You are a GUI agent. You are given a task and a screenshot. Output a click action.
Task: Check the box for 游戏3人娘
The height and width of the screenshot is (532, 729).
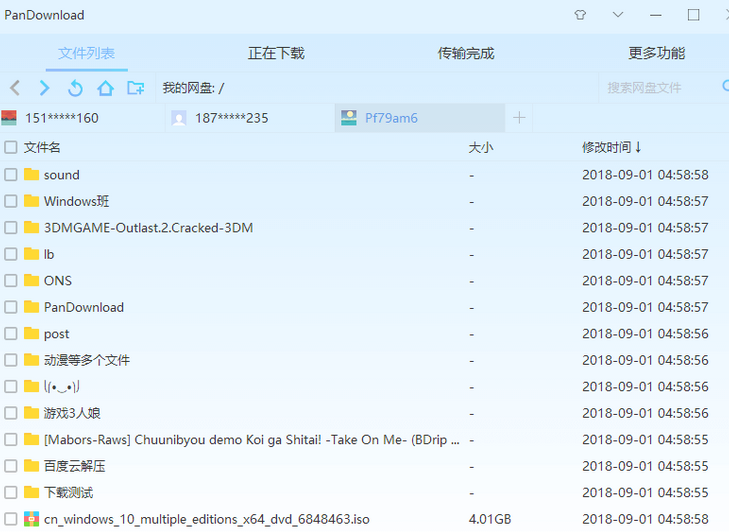(11, 413)
